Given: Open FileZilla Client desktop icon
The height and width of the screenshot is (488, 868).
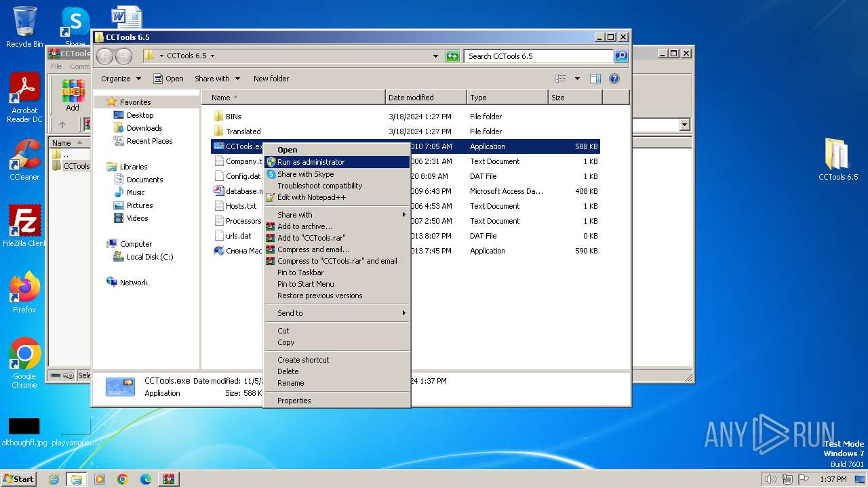Looking at the screenshot, I should click(x=24, y=226).
